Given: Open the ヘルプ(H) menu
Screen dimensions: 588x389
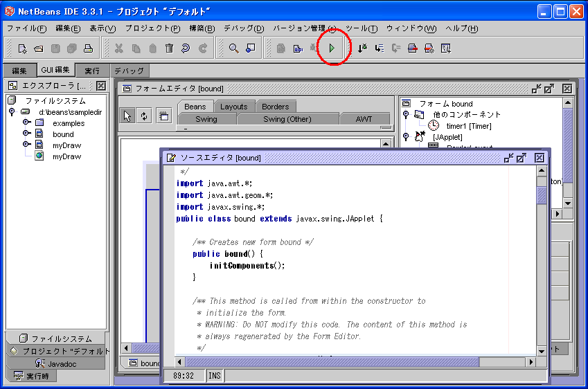Looking at the screenshot, I should pyautogui.click(x=462, y=28).
